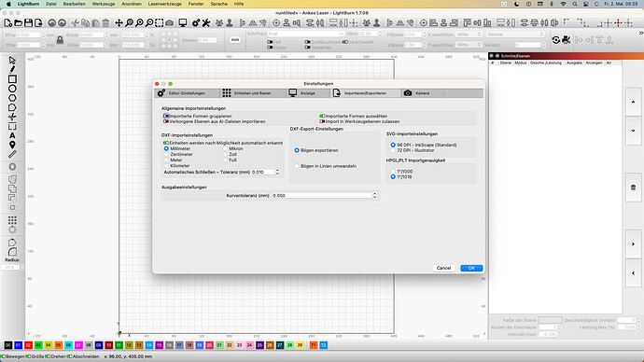Select 1"/1000 HPGL precision radio
This screenshot has height=362, width=644.
pos(393,172)
